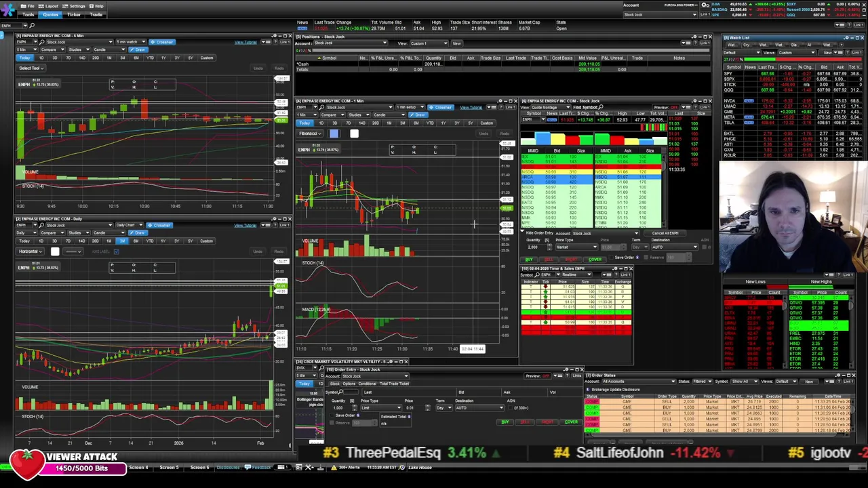Pick the white swatch in the Daily chart toolbar
The height and width of the screenshot is (488, 868).
pyautogui.click(x=55, y=251)
